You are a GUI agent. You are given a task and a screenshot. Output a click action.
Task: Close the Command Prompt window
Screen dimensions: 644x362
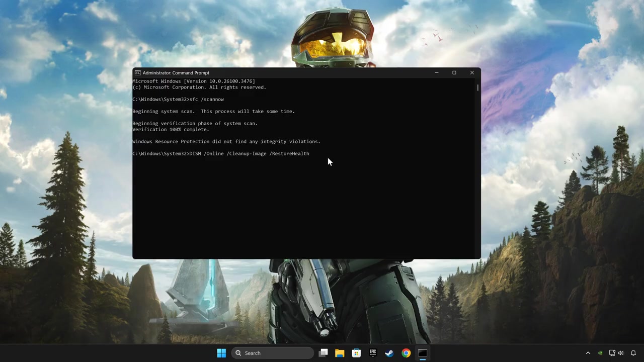472,73
